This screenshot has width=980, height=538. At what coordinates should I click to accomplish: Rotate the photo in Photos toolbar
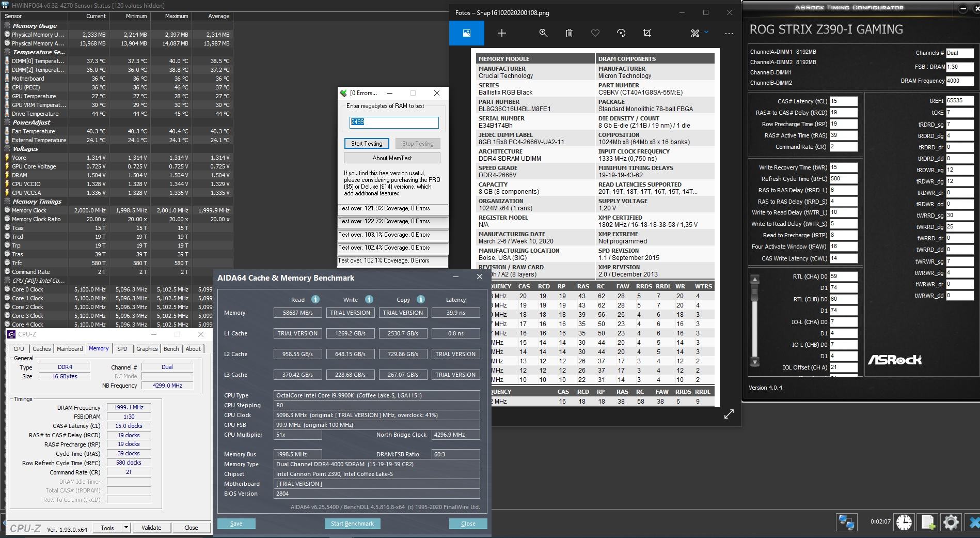coord(621,33)
